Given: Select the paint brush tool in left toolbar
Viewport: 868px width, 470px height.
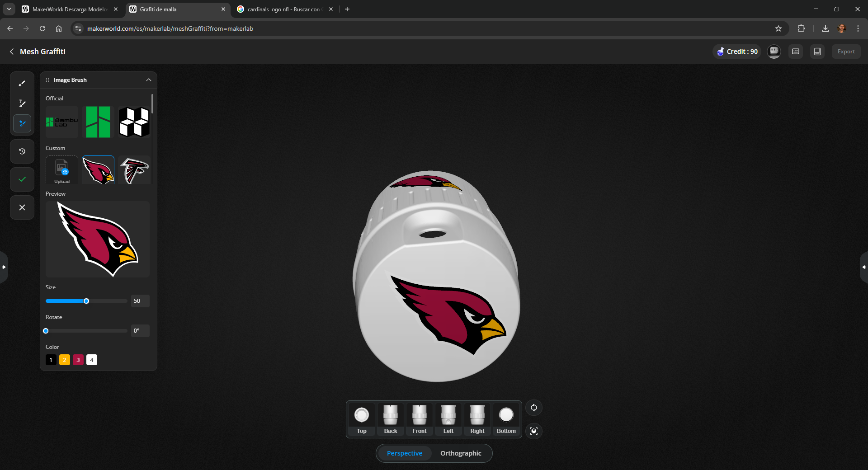Looking at the screenshot, I should tap(22, 84).
